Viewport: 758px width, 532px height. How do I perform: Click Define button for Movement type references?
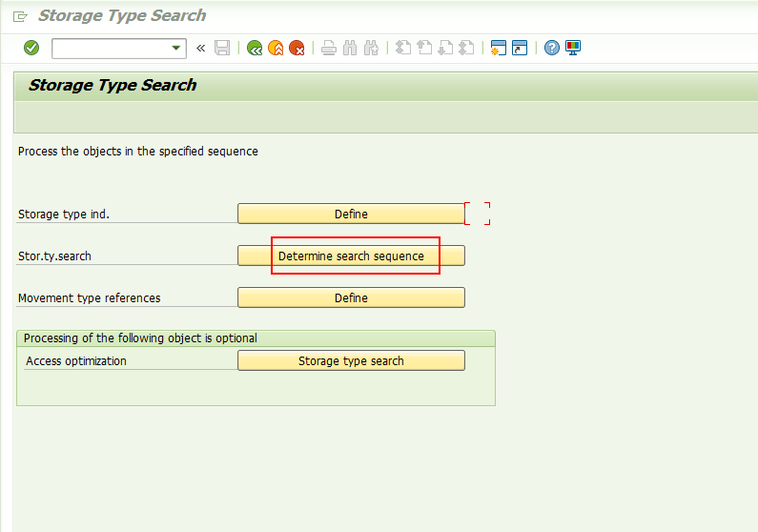coord(351,297)
